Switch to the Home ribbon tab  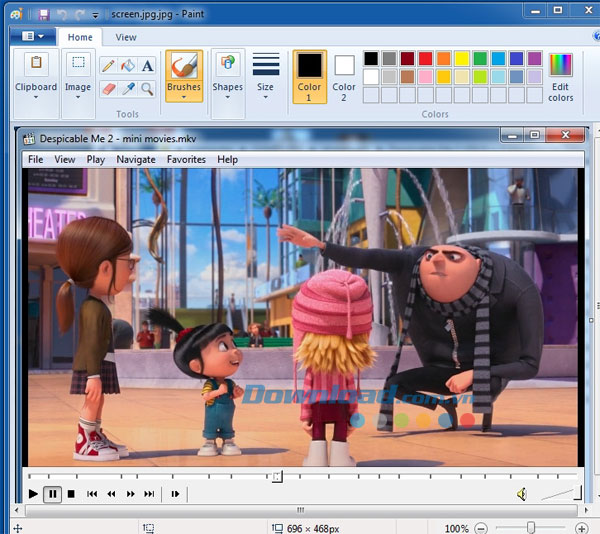coord(80,37)
